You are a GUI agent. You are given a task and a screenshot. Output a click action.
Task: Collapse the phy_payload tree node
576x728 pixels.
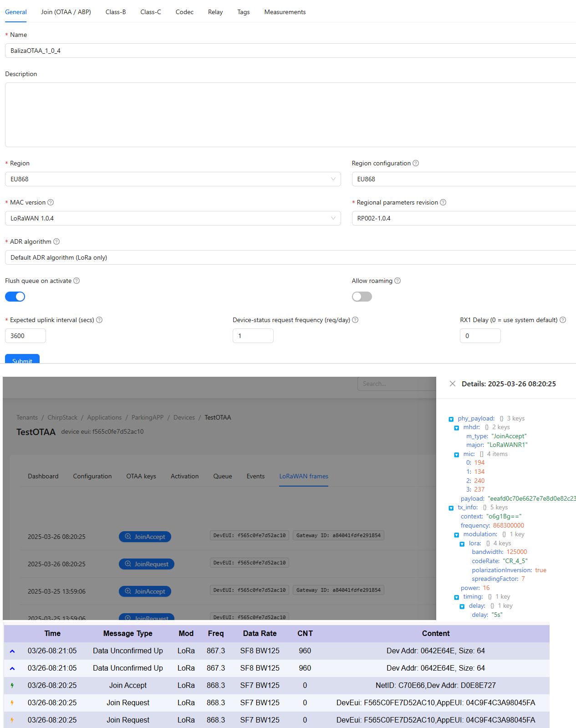(x=451, y=419)
